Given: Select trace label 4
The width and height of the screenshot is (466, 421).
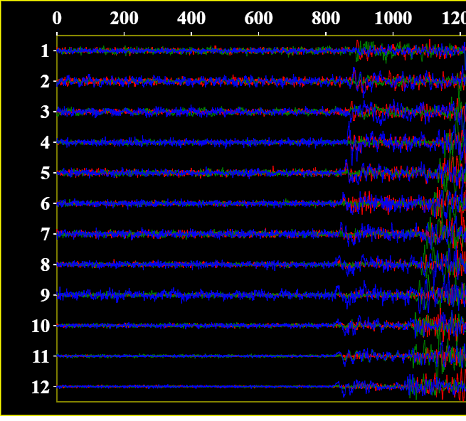Looking at the screenshot, I should (x=45, y=143).
